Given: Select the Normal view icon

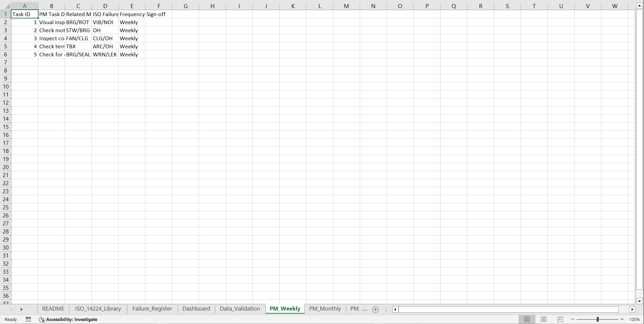Looking at the screenshot, I should (527, 319).
